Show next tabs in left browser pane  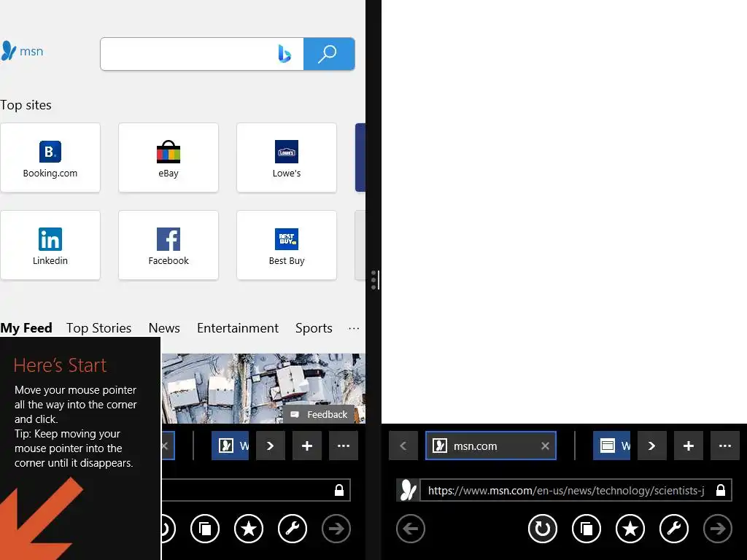click(x=270, y=446)
